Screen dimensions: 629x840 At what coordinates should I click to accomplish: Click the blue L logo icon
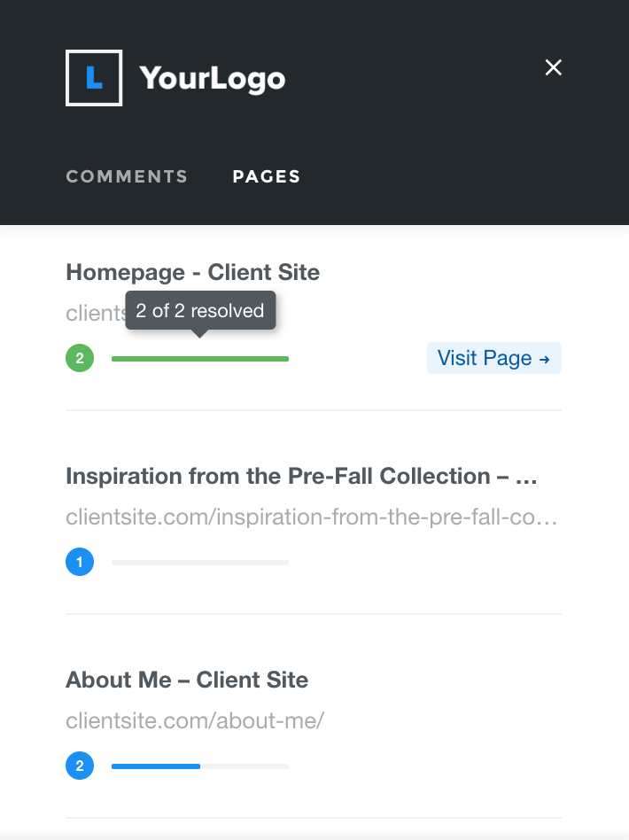pos(94,78)
